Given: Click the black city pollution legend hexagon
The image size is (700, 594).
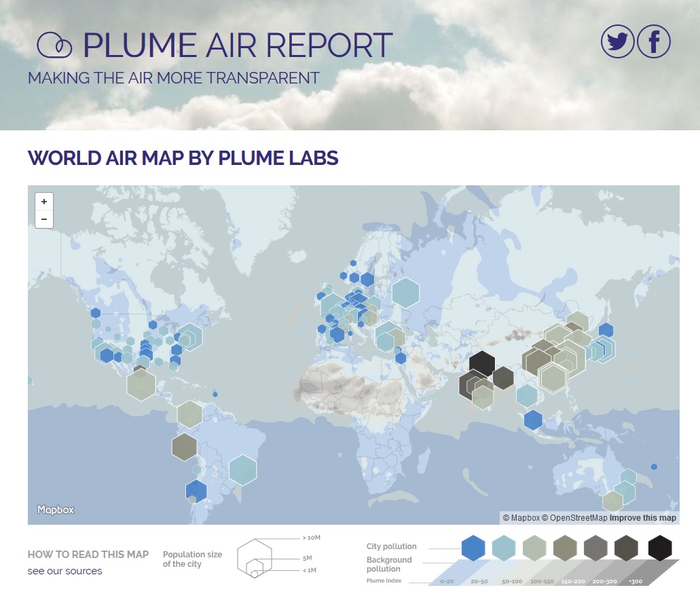Looking at the screenshot, I should coord(660,548).
